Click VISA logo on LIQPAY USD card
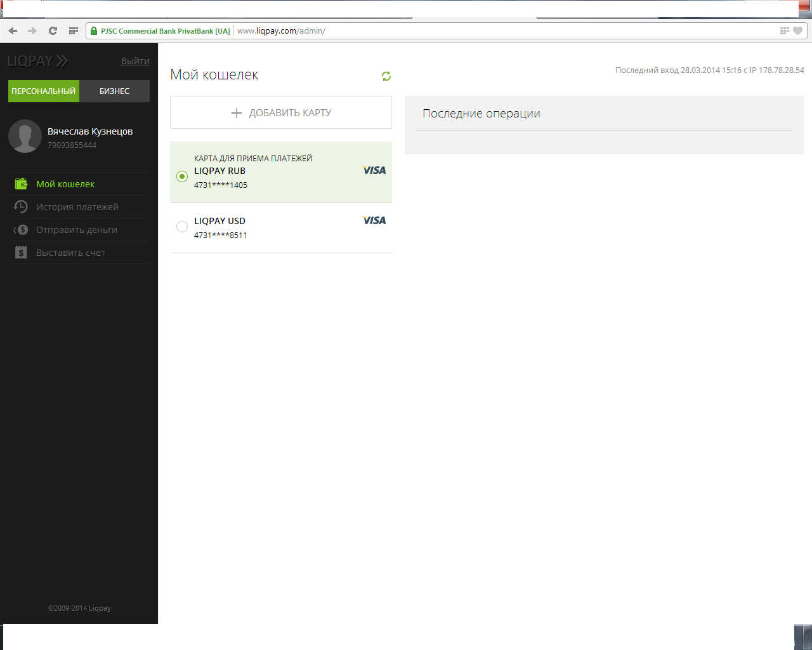The image size is (812, 650). point(374,220)
